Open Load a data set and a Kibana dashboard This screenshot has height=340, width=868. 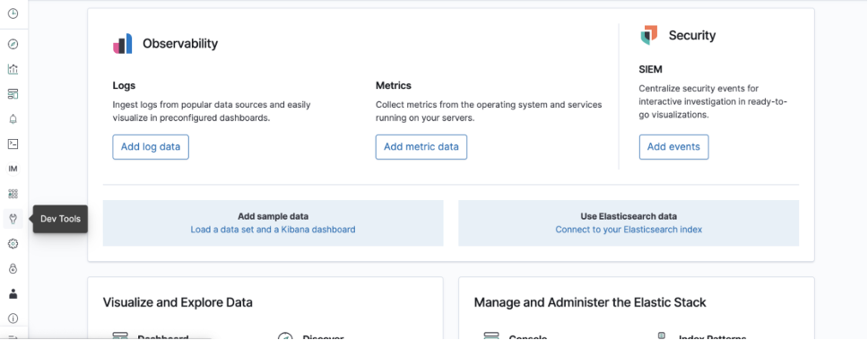273,230
